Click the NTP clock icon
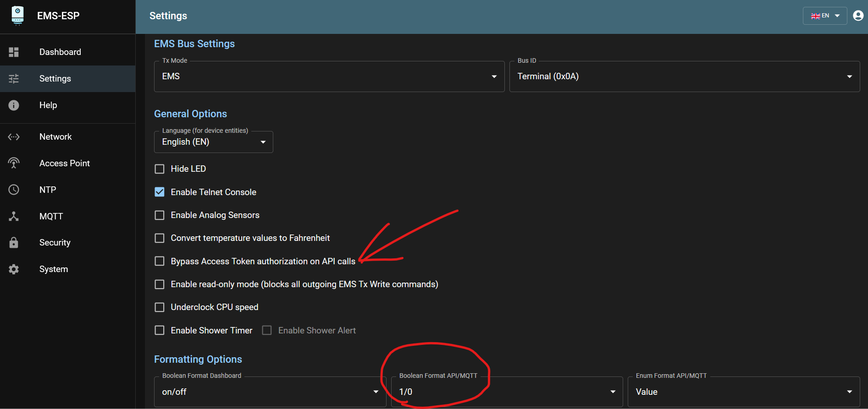The image size is (868, 409). pyautogui.click(x=14, y=190)
